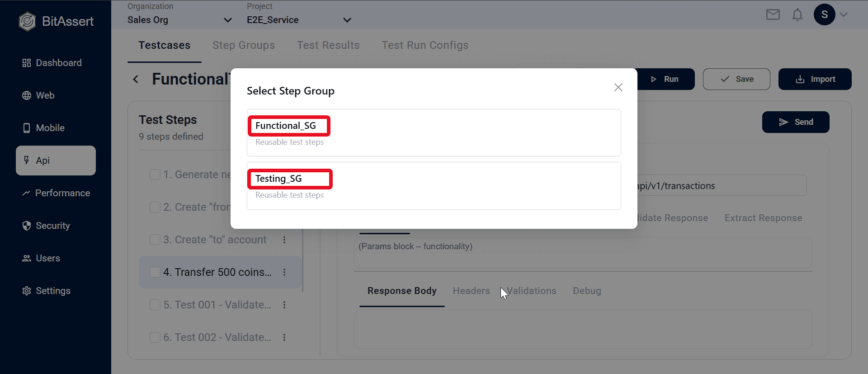Click the BitAssert logo icon
The width and height of the screenshot is (868, 374).
27,21
